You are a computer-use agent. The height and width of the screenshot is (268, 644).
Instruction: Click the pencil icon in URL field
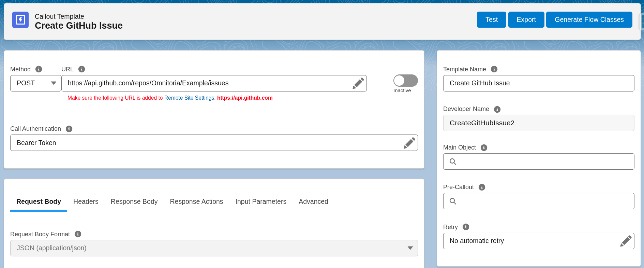click(358, 83)
